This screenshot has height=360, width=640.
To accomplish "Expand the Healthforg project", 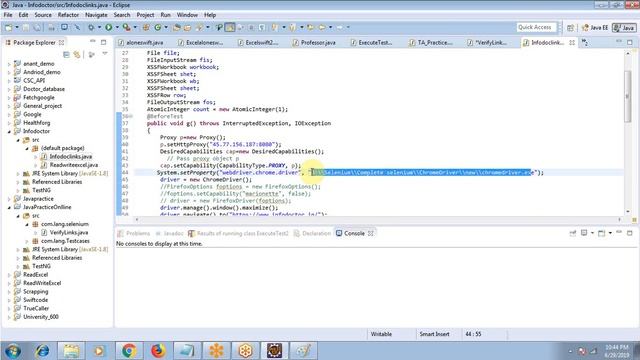I will click(x=9, y=123).
